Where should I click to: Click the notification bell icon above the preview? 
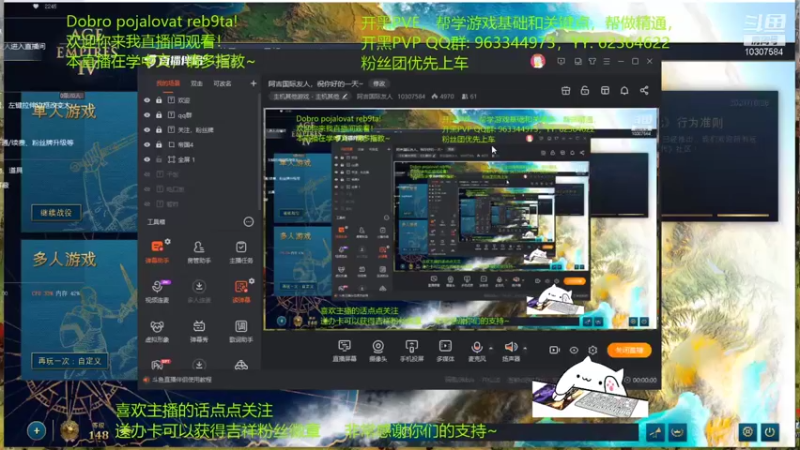coord(624,91)
